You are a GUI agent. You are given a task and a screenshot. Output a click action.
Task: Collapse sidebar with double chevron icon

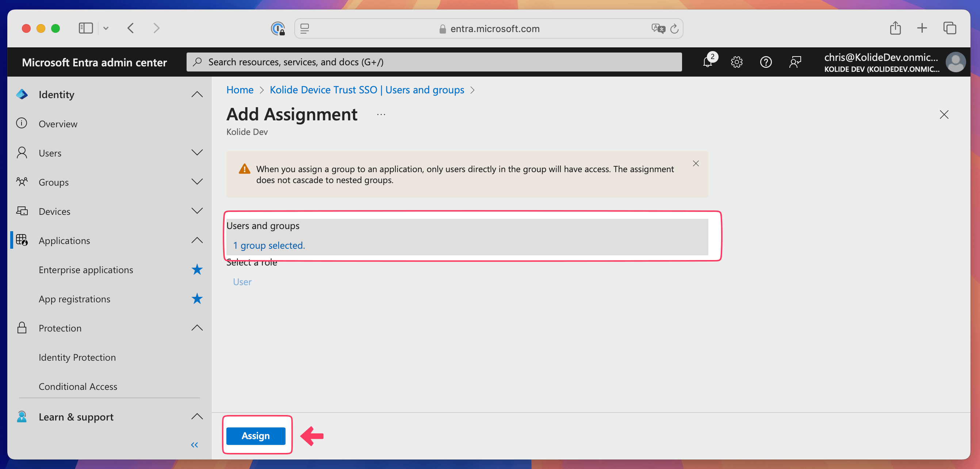pos(194,445)
